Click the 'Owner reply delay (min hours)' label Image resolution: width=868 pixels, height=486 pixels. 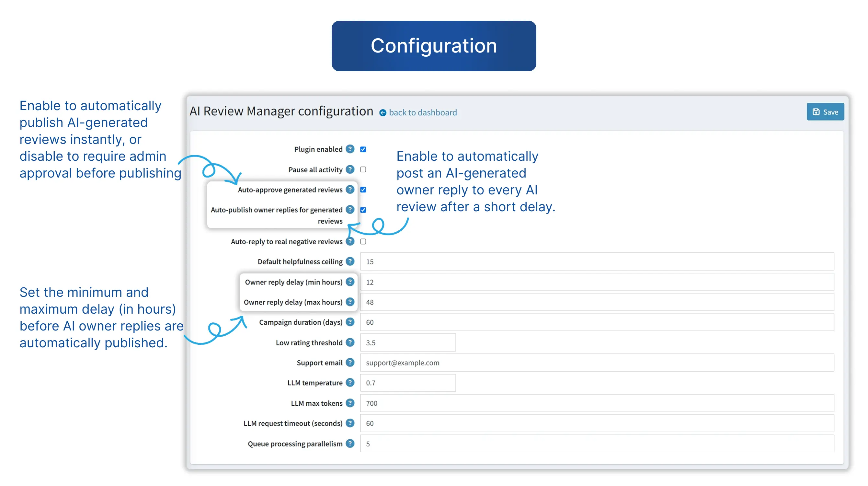(293, 282)
